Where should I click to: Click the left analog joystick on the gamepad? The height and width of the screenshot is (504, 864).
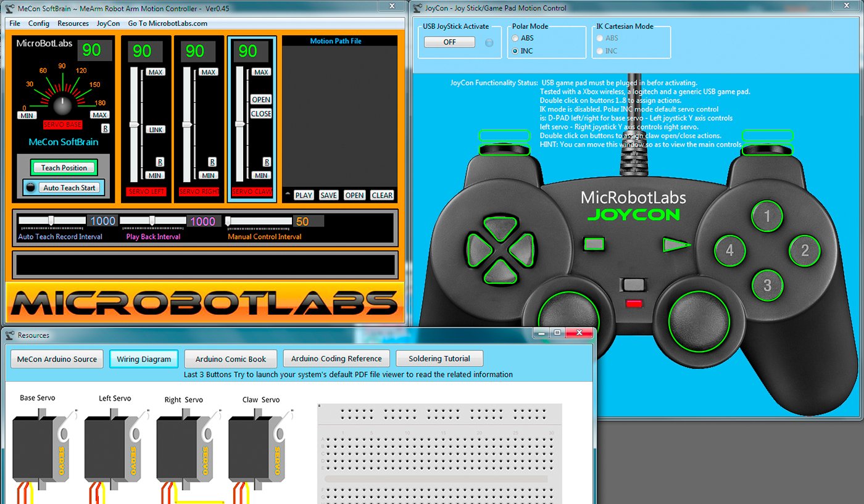(568, 317)
